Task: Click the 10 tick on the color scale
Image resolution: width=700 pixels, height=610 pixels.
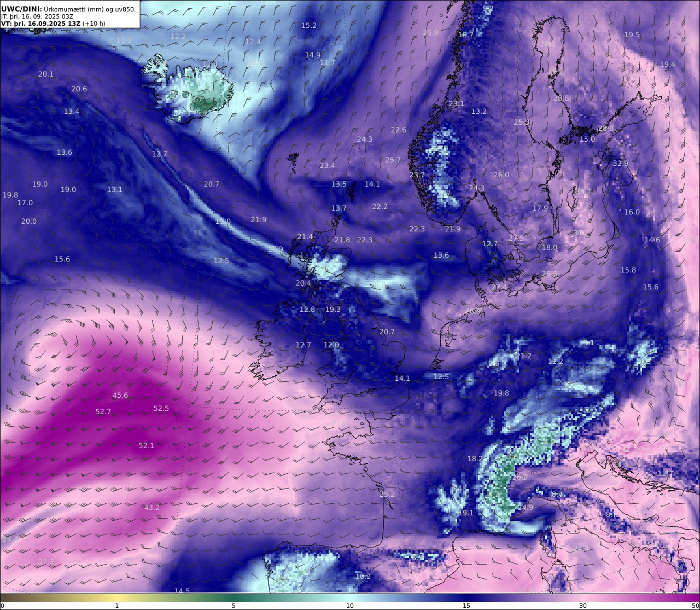Action: point(350,605)
